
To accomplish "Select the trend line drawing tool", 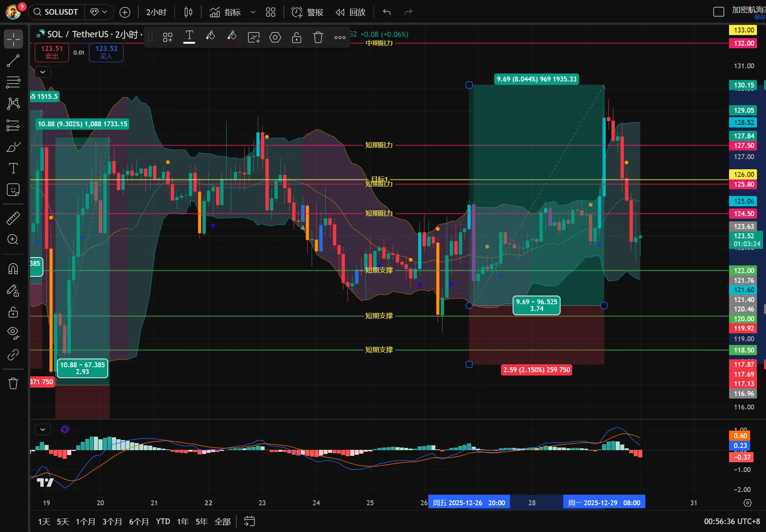I will (13, 61).
